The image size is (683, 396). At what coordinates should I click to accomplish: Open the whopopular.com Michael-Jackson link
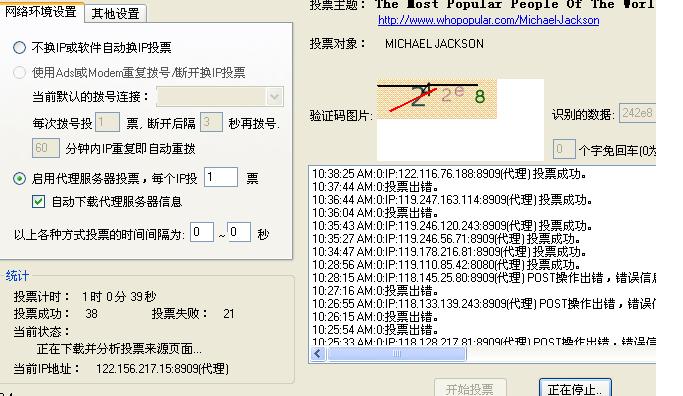(x=488, y=20)
